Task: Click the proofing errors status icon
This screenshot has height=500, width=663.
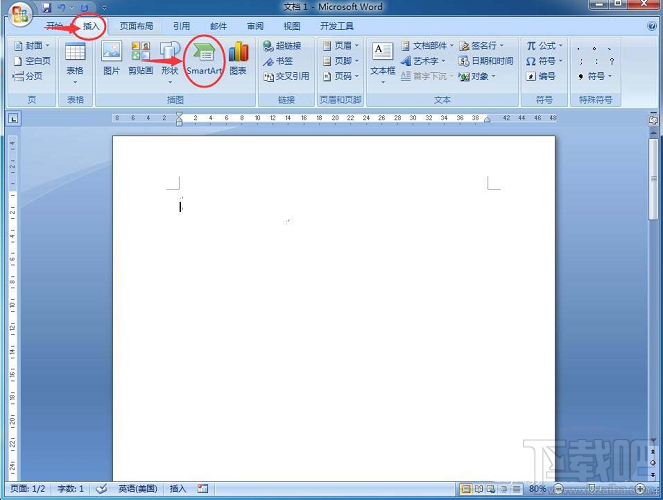Action: point(101,489)
